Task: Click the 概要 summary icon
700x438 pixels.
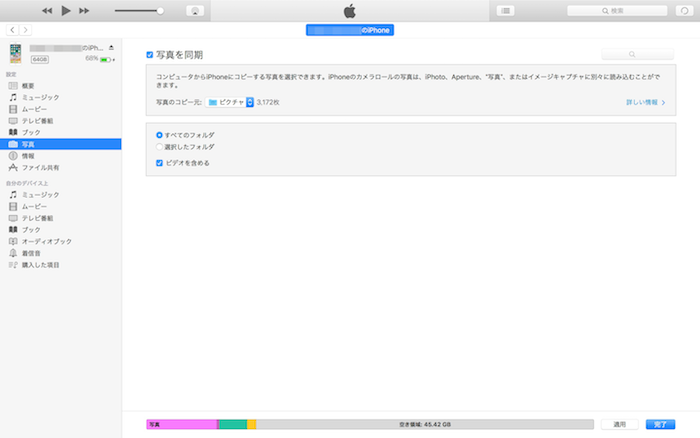Action: pyautogui.click(x=13, y=86)
